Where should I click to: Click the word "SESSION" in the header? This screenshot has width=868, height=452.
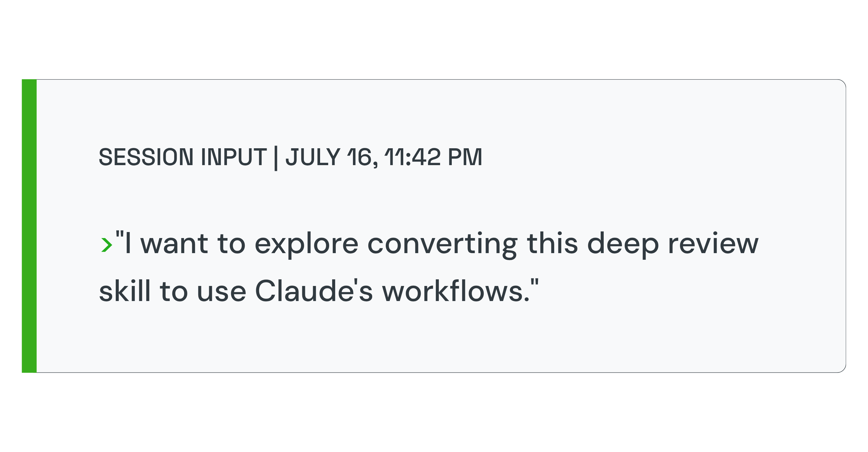click(146, 157)
